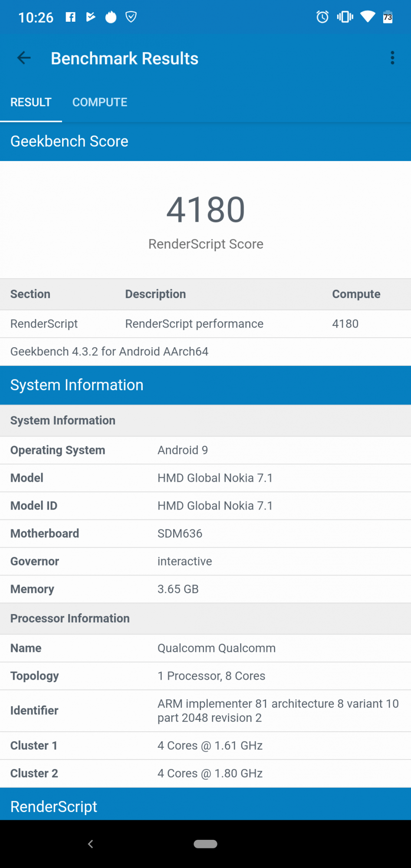Tap the Facebook notification icon
411x868 pixels.
point(70,17)
